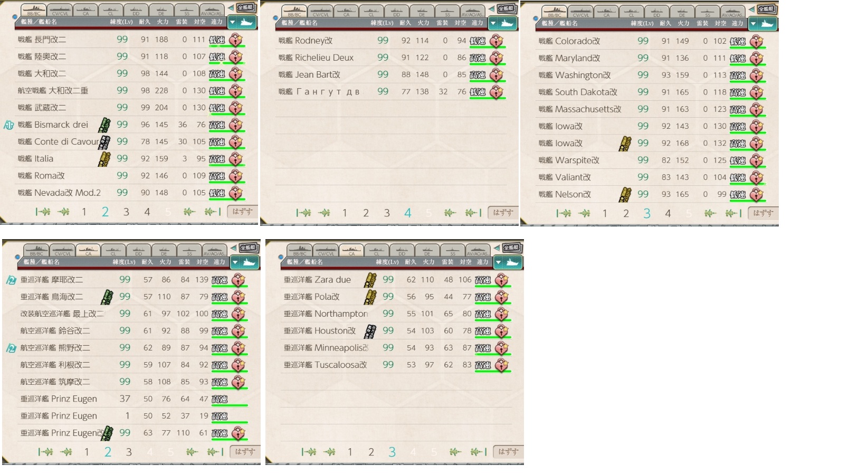Click the fleet 1 flag beside Bismarck drei
This screenshot has width=868, height=474.
(x=8, y=125)
